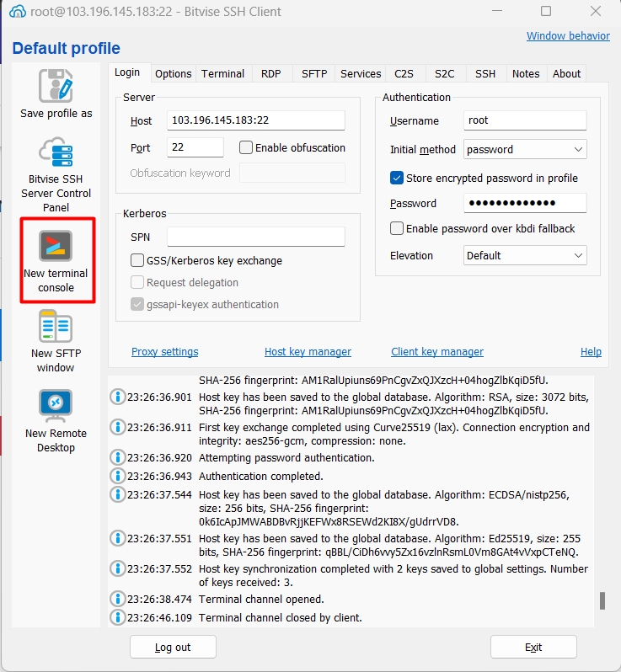
Task: Open the RDP tab
Action: click(271, 74)
